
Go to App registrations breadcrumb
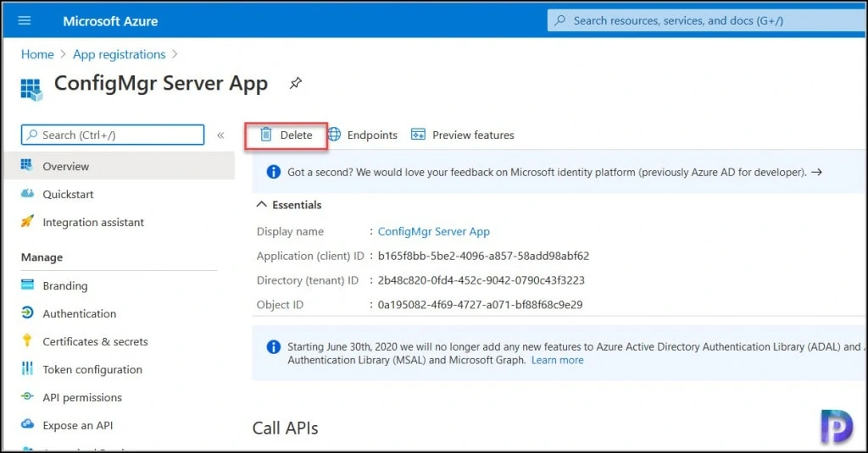pos(119,54)
